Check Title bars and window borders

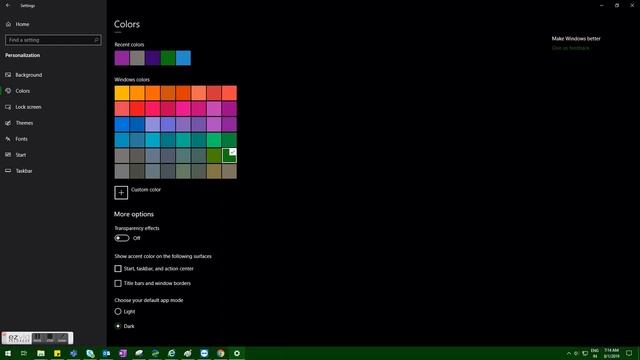coord(118,283)
